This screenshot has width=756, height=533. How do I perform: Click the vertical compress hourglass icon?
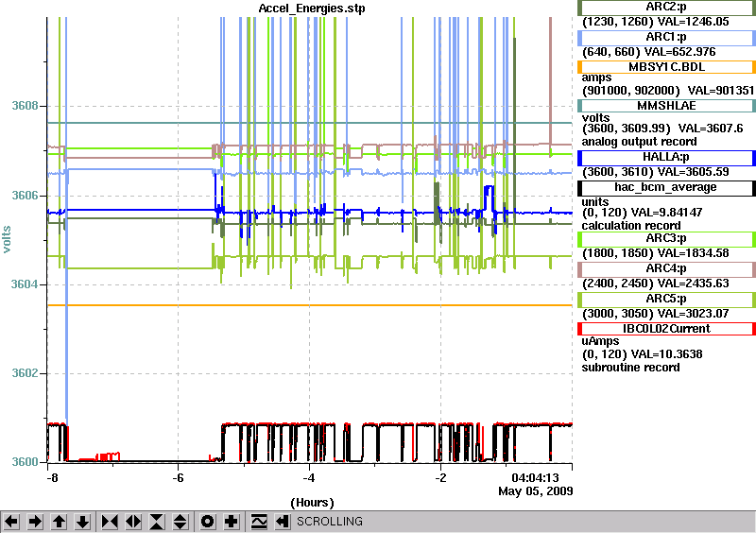click(157, 522)
